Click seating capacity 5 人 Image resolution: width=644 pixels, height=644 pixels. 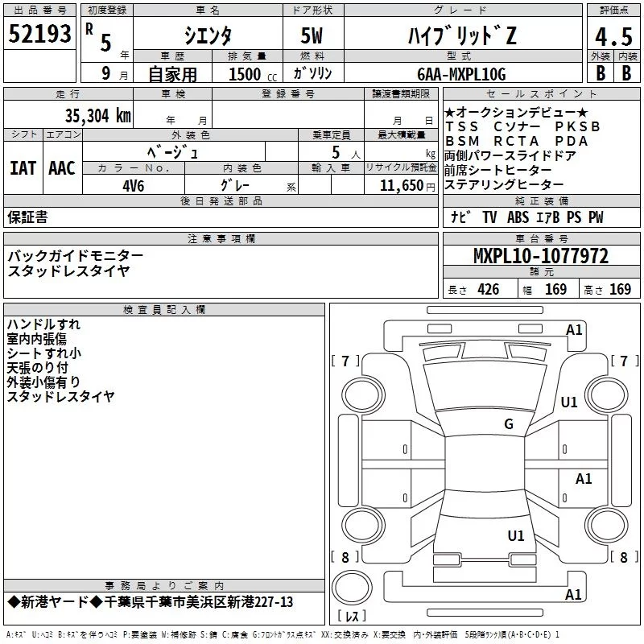click(x=345, y=153)
